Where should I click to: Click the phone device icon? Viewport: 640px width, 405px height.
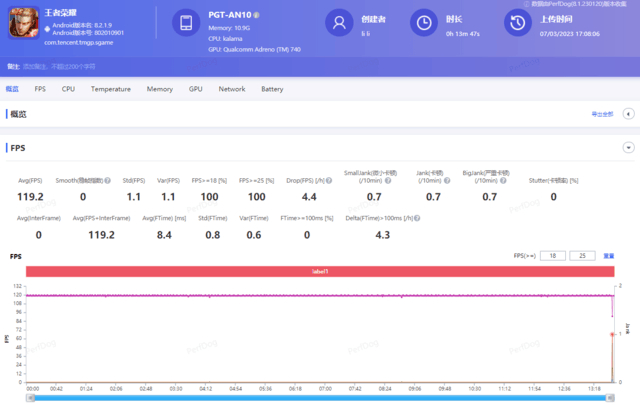(x=187, y=23)
